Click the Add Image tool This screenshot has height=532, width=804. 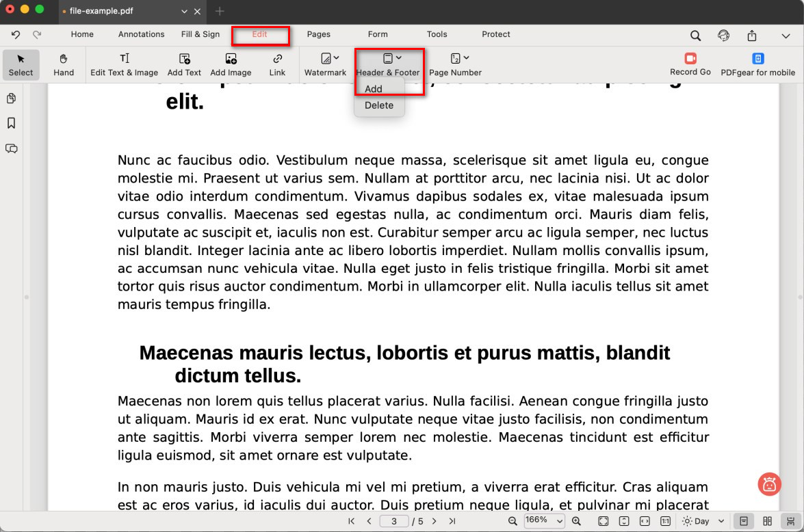coord(231,64)
